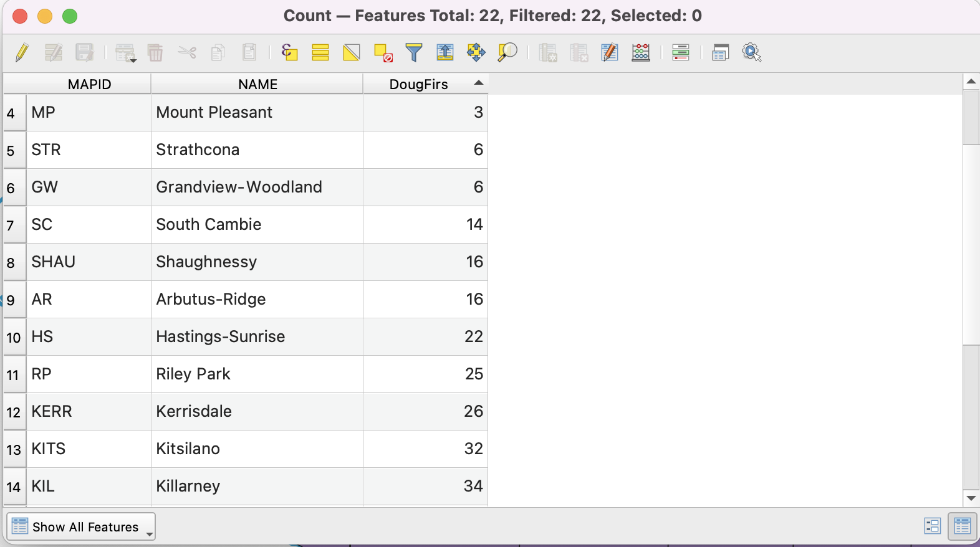This screenshot has height=547, width=980.
Task: Toggle move selection to top
Action: pyautogui.click(x=445, y=52)
